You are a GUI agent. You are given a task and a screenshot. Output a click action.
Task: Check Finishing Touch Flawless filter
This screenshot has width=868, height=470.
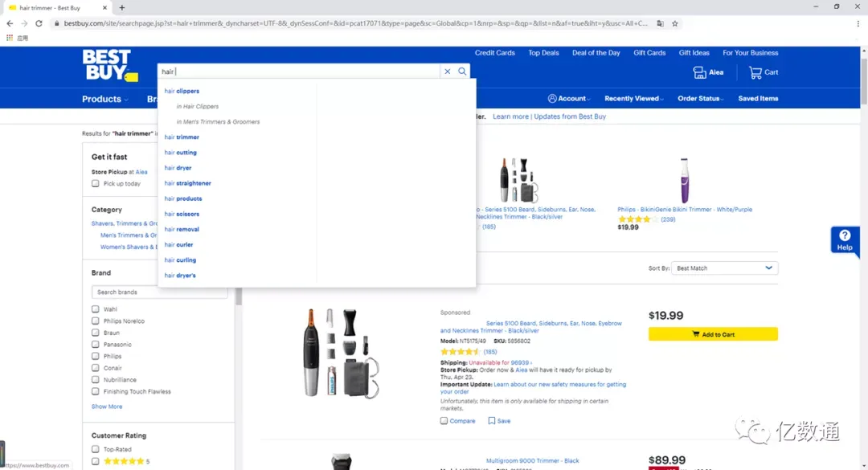[x=95, y=391]
